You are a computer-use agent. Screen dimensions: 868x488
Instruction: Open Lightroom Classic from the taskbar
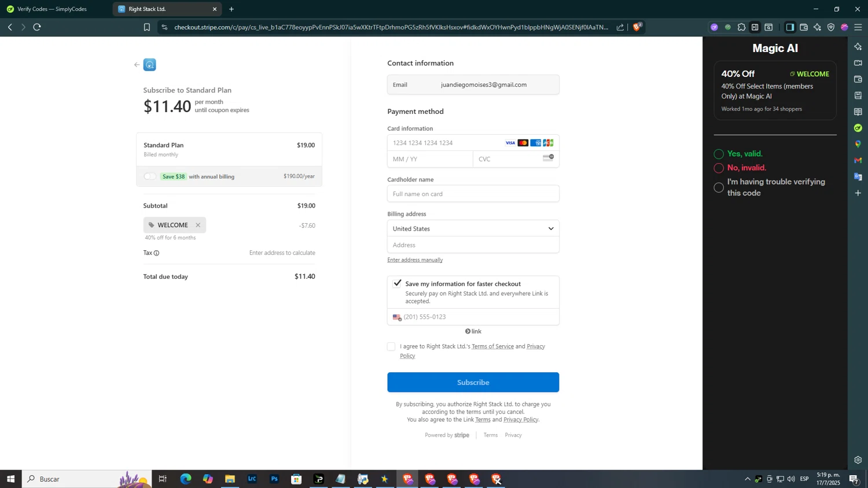(x=252, y=479)
